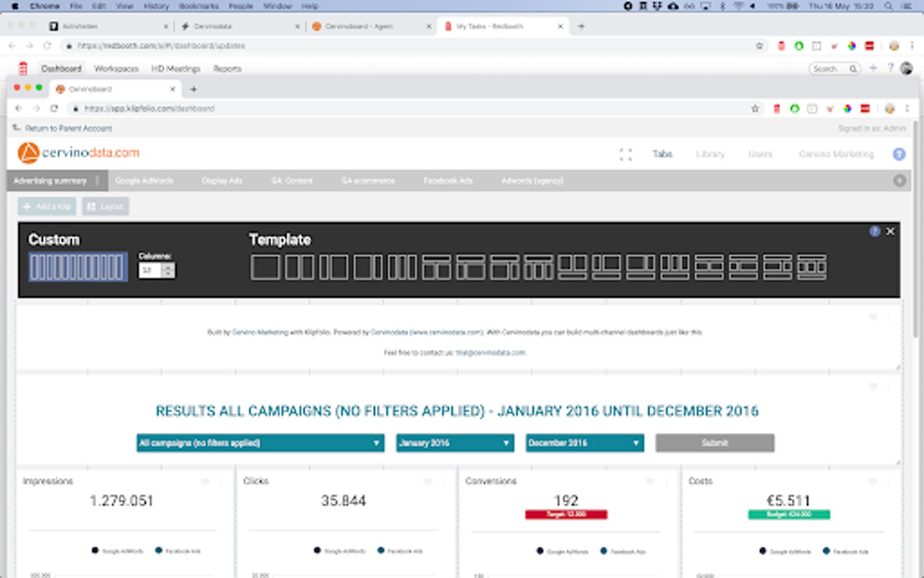
Task: Open the Impressions klip three-dot menu
Action: [221, 482]
